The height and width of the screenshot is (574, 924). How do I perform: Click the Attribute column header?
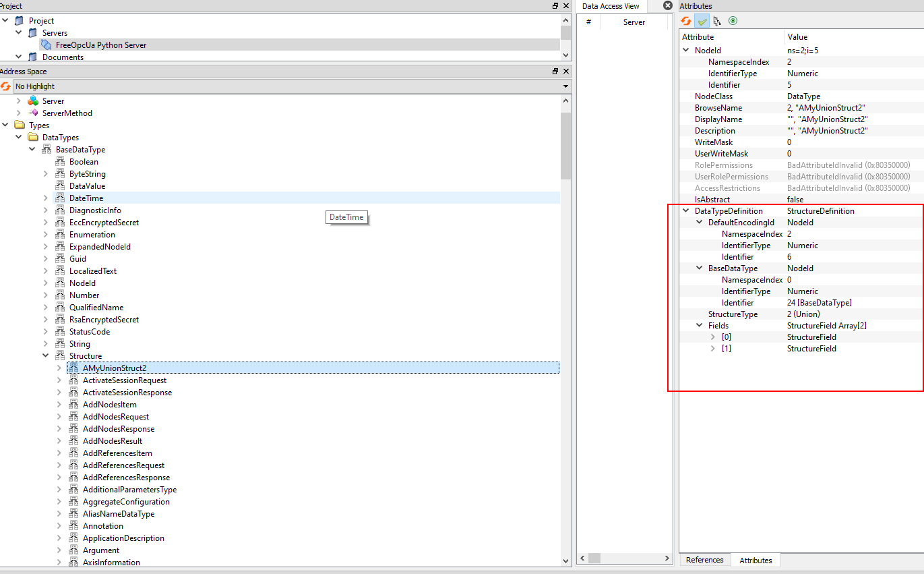pyautogui.click(x=732, y=37)
